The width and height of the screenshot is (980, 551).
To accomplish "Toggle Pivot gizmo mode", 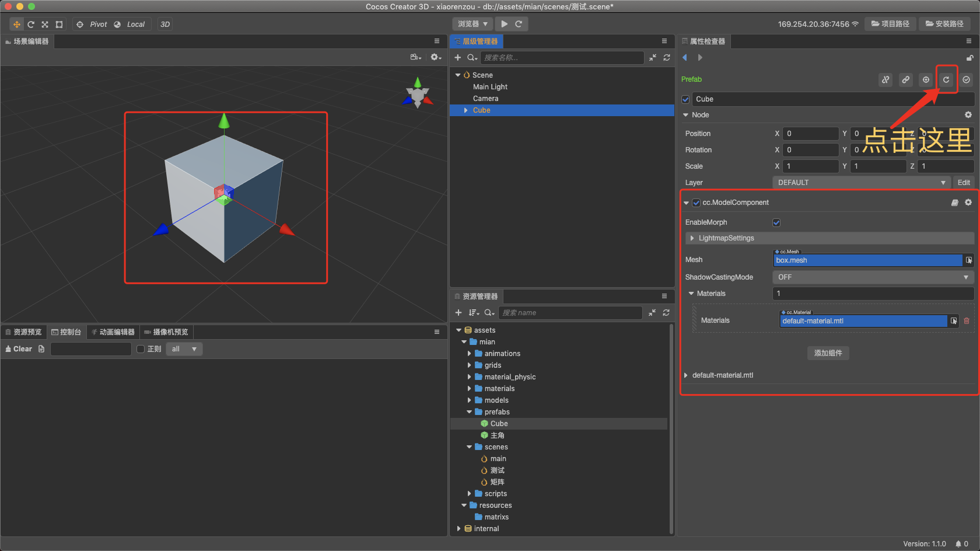I will click(x=92, y=25).
